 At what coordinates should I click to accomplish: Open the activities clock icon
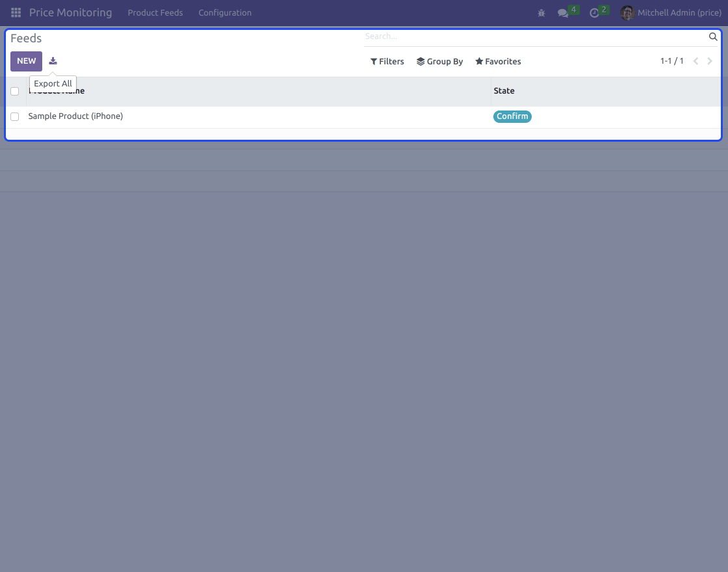[594, 13]
